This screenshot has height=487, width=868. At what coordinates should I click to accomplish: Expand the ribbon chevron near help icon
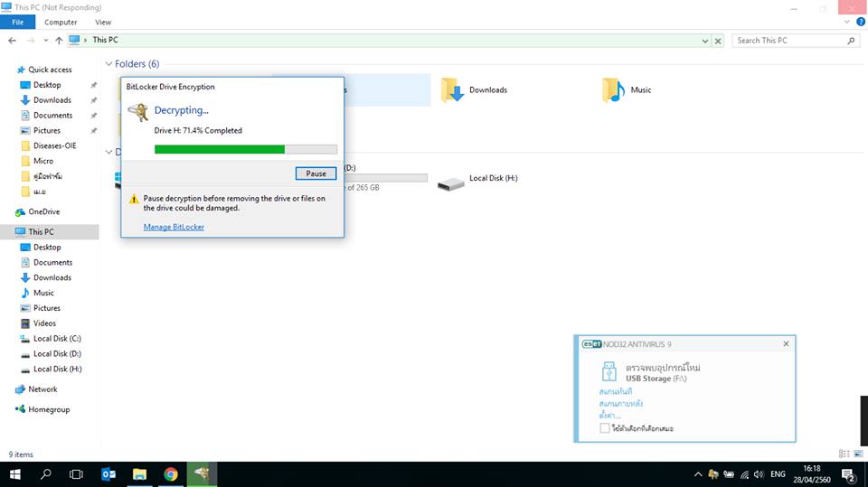[x=847, y=22]
